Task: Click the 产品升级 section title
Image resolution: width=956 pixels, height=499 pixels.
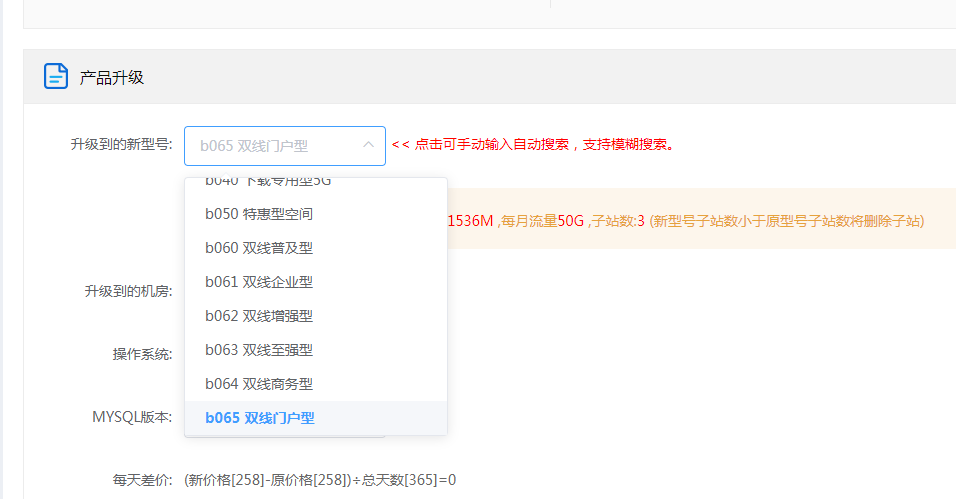Action: 112,77
